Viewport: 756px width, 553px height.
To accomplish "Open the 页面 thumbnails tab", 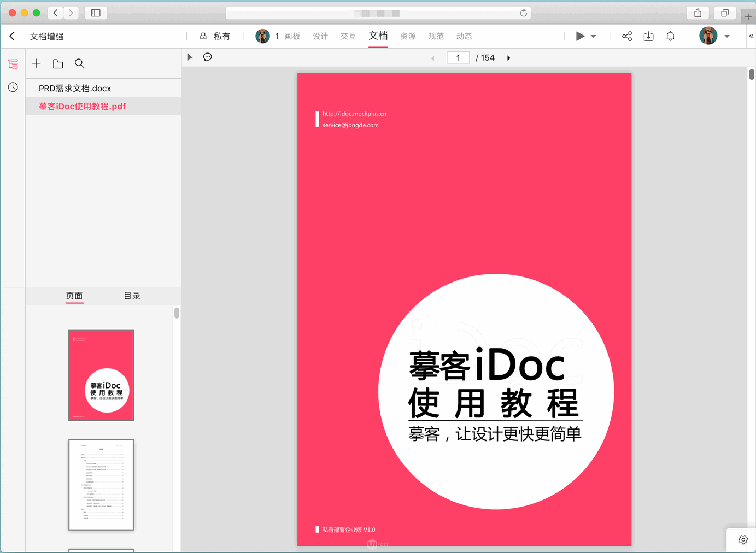I will [x=74, y=296].
